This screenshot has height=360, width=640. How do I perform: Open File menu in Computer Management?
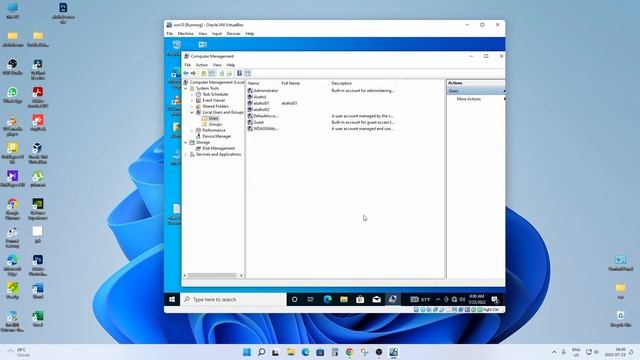pyautogui.click(x=187, y=65)
